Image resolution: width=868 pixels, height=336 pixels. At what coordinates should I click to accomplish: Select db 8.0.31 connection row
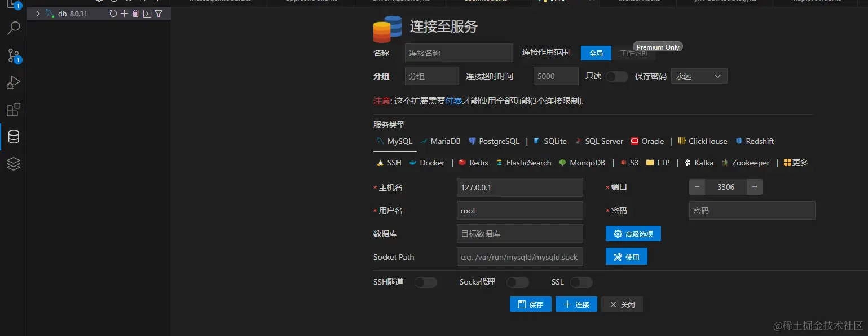point(99,14)
